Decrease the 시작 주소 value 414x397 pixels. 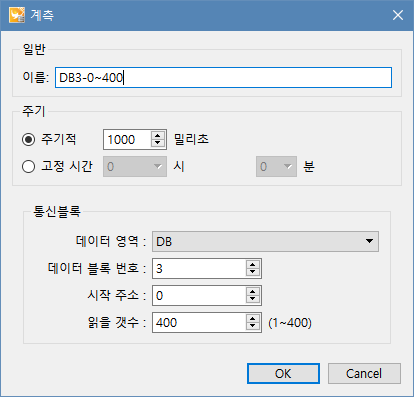point(253,299)
